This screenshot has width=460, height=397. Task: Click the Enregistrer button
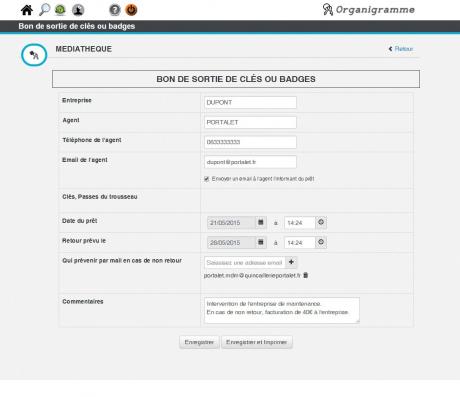[x=199, y=342]
